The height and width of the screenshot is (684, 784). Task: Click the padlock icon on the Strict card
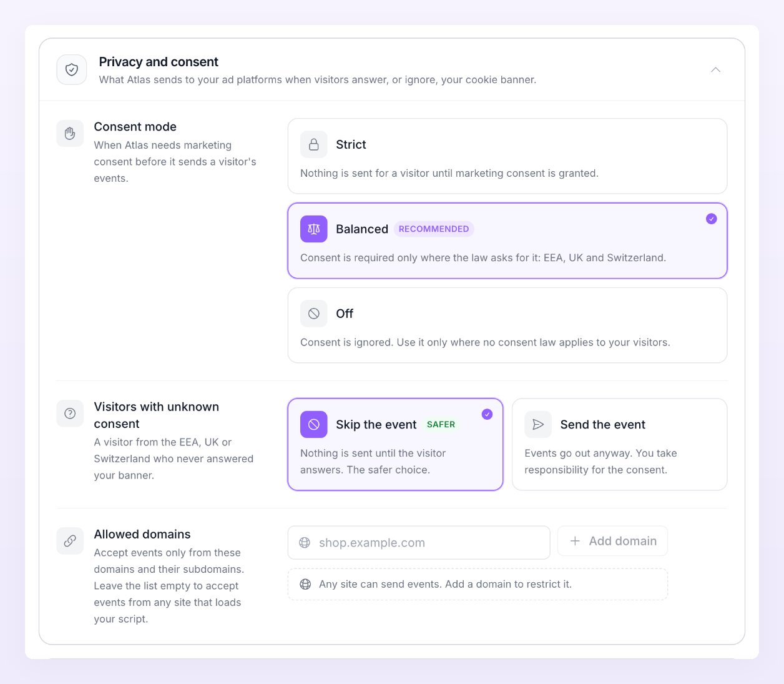pyautogui.click(x=314, y=144)
